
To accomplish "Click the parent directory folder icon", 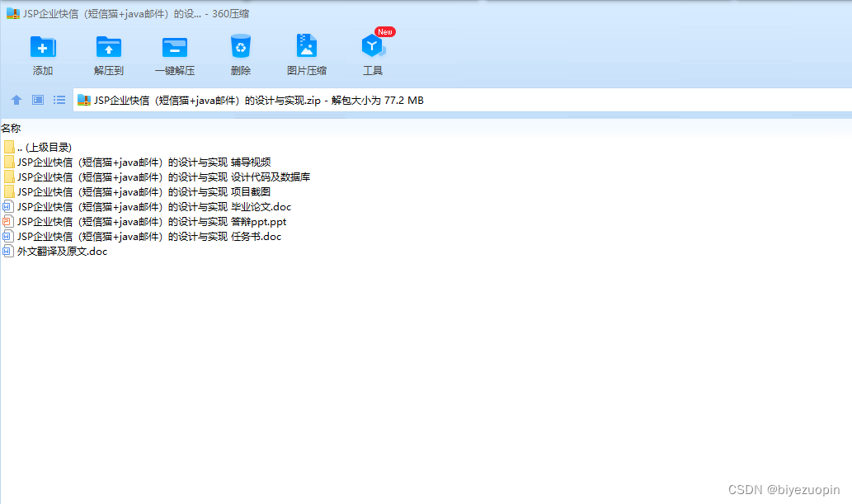I will coord(9,148).
